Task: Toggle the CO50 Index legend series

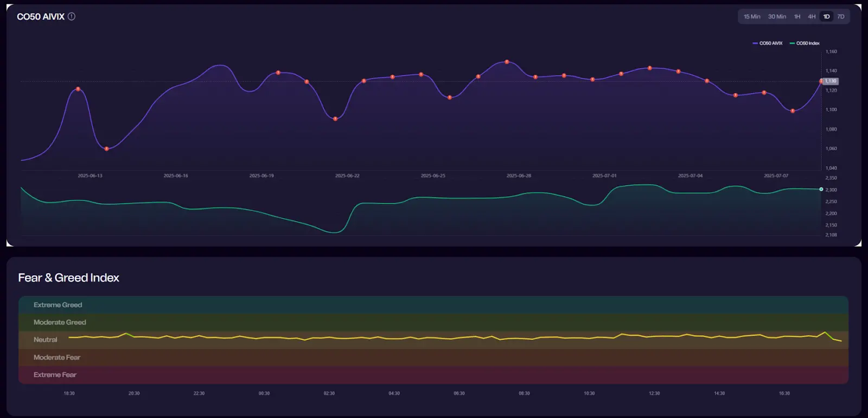Action: click(x=805, y=43)
